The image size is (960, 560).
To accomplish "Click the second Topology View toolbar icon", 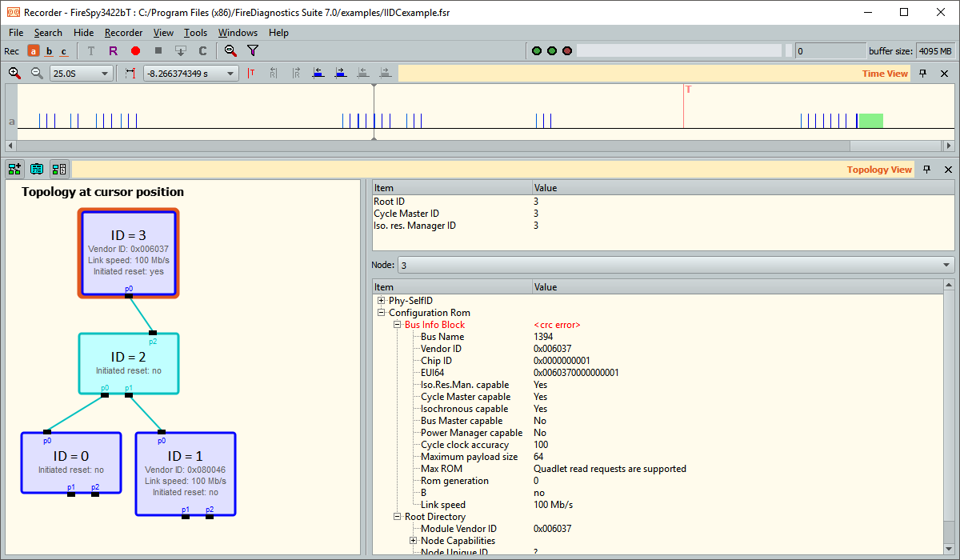I will pos(37,170).
